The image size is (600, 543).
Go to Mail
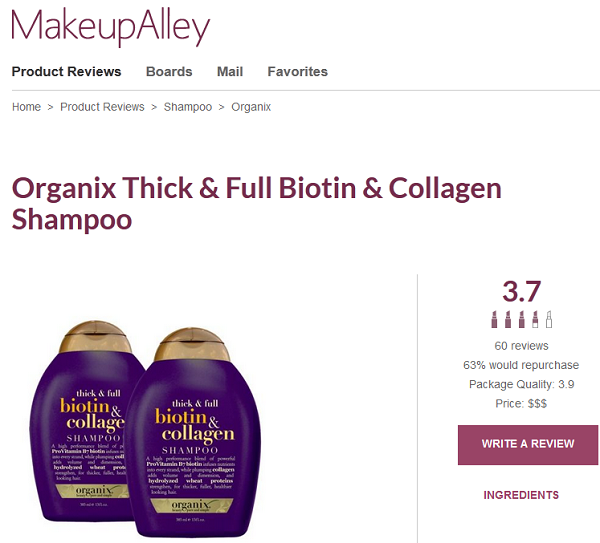tap(230, 72)
